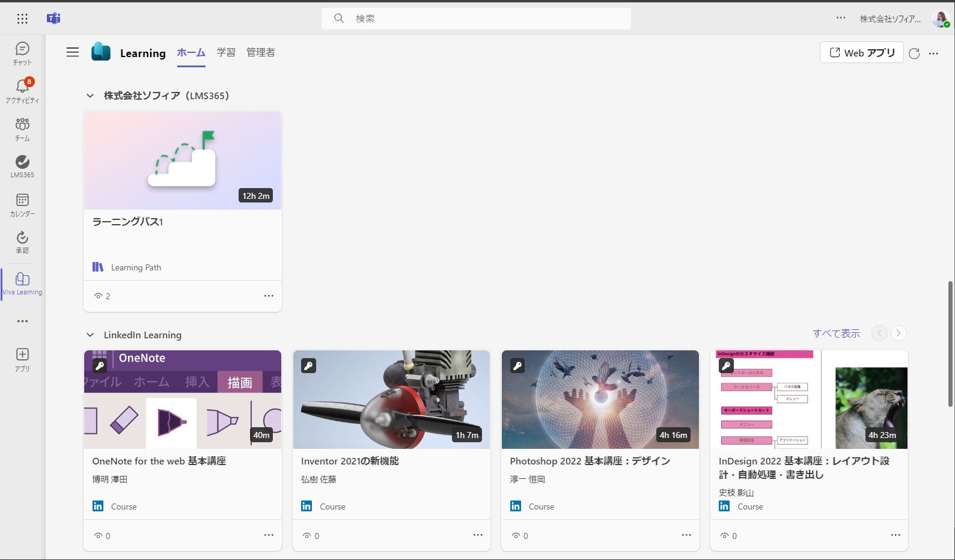Switch to the 管理者 tab
Viewport: 955px width, 560px height.
point(261,53)
